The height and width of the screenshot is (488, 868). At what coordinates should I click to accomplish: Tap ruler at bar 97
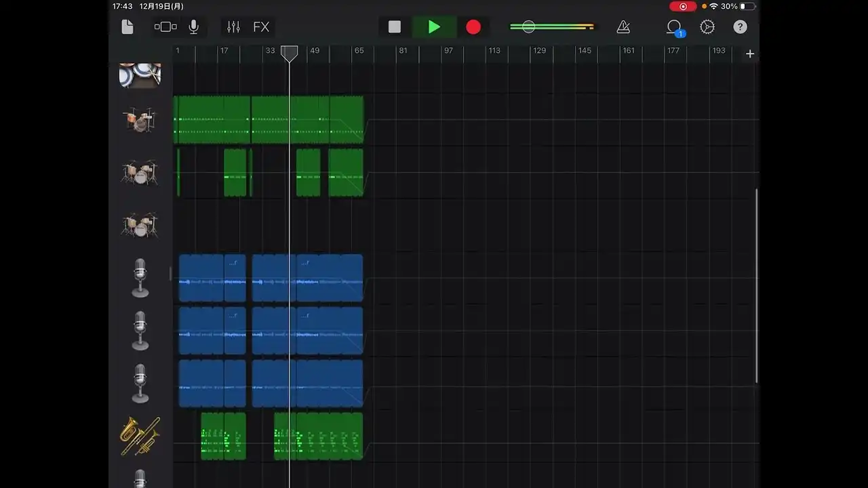coord(448,51)
